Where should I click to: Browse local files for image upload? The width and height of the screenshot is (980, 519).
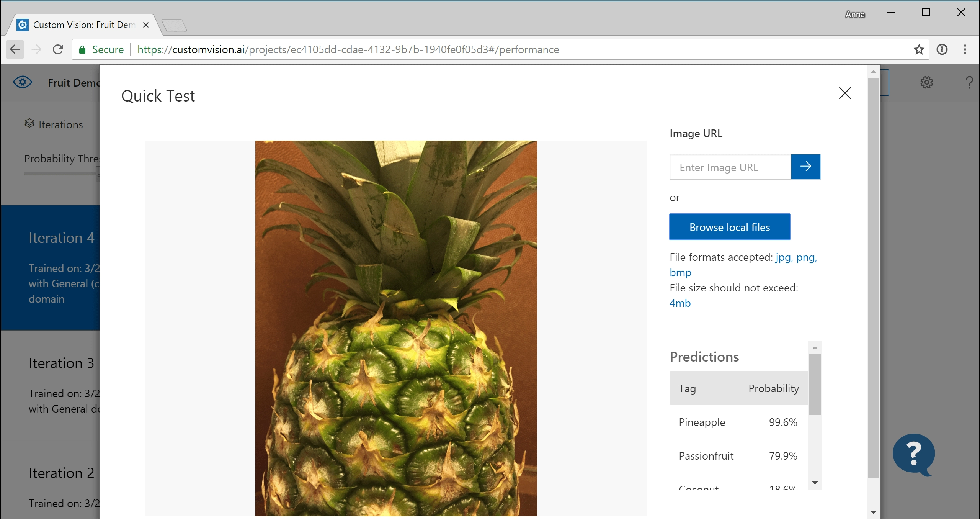click(x=730, y=227)
